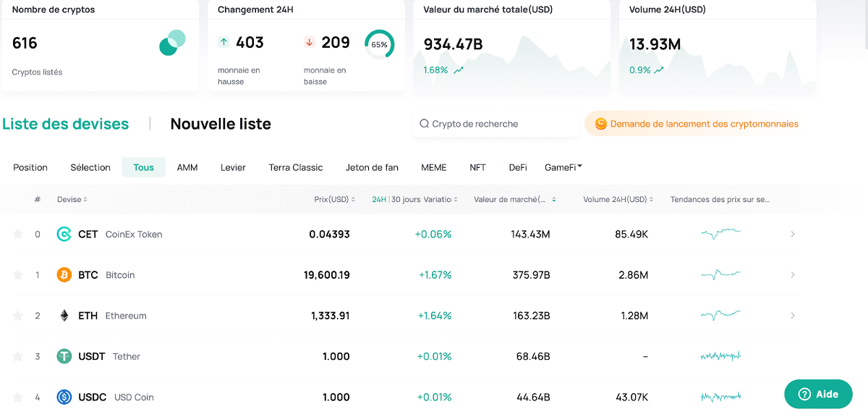Click Demande de lancement des cryptomonnaies button

[x=697, y=124]
